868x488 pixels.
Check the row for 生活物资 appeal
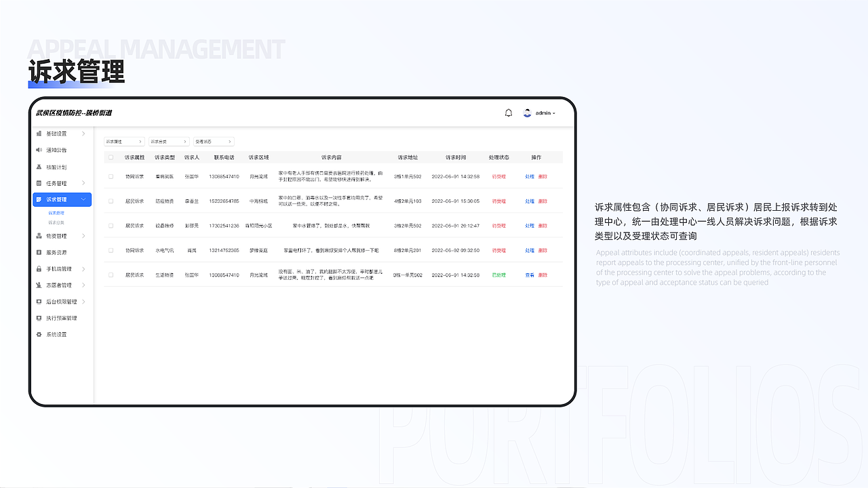pyautogui.click(x=111, y=275)
